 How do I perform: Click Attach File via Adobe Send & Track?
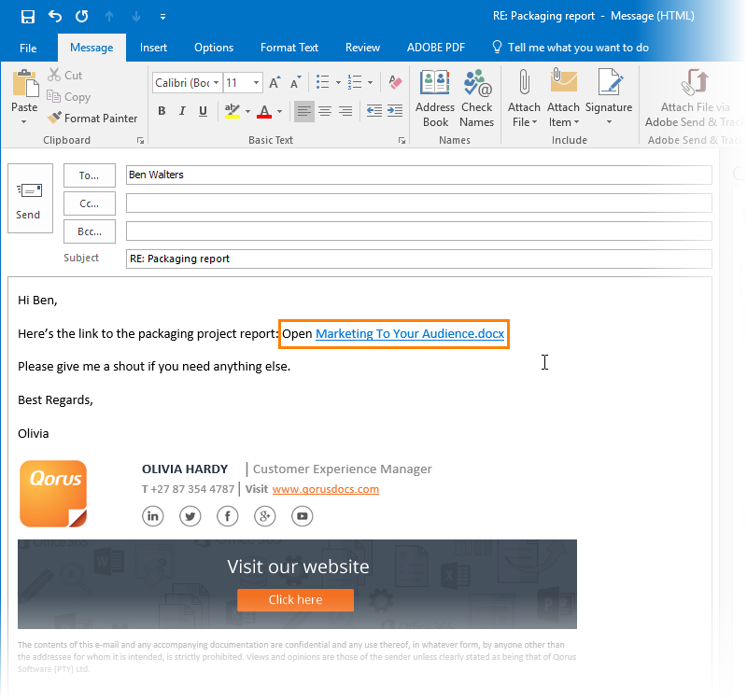point(695,99)
